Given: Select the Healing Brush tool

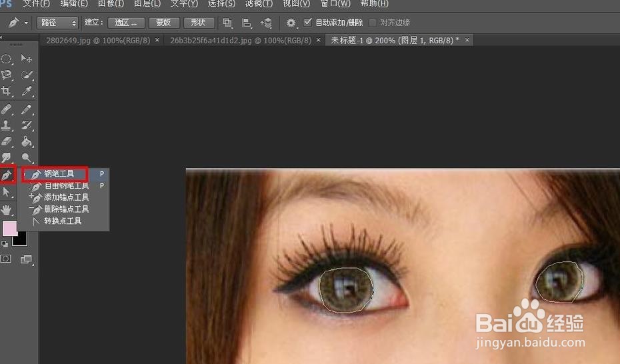Looking at the screenshot, I should (6, 109).
